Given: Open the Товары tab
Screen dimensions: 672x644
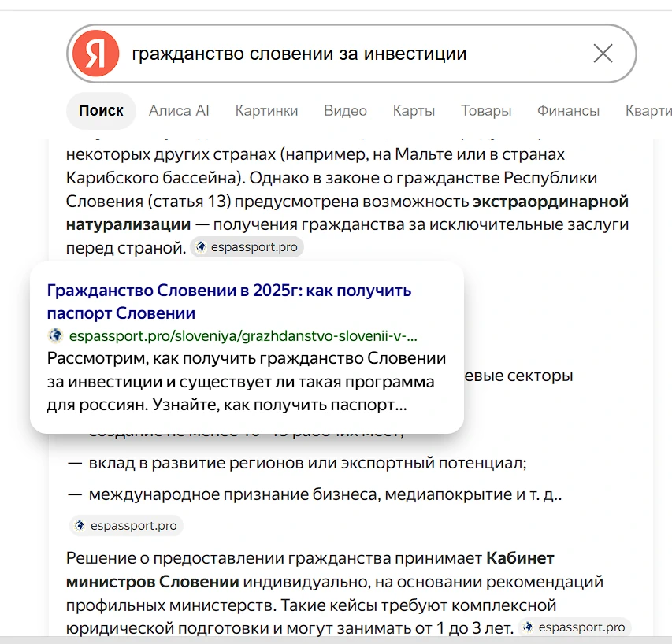Looking at the screenshot, I should (486, 111).
